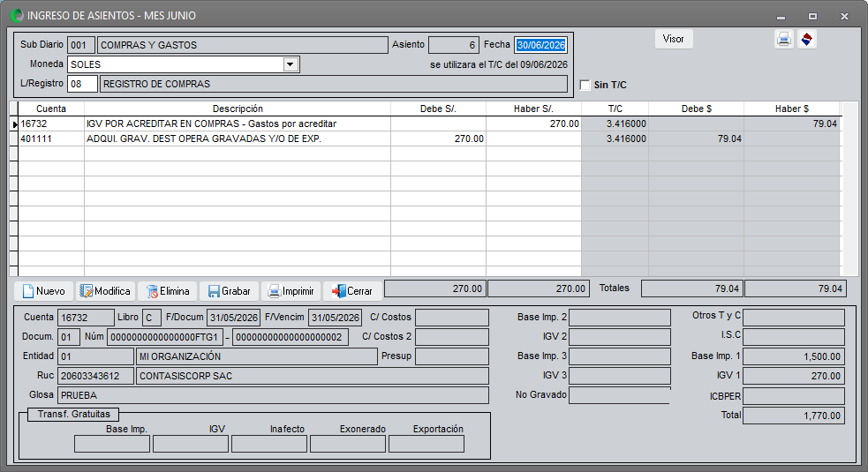Maximize the Ingreso de Asientos window
868x472 pixels.
812,17
